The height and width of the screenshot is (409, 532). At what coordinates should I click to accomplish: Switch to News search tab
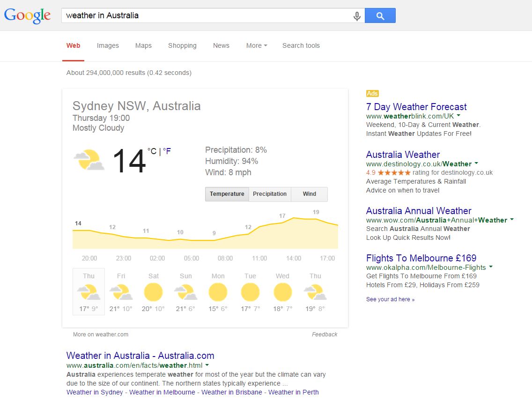coord(221,45)
